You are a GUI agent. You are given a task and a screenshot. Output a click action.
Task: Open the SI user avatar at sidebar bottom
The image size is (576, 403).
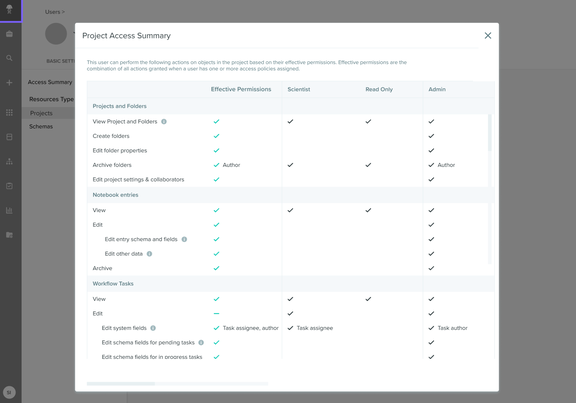click(x=9, y=392)
